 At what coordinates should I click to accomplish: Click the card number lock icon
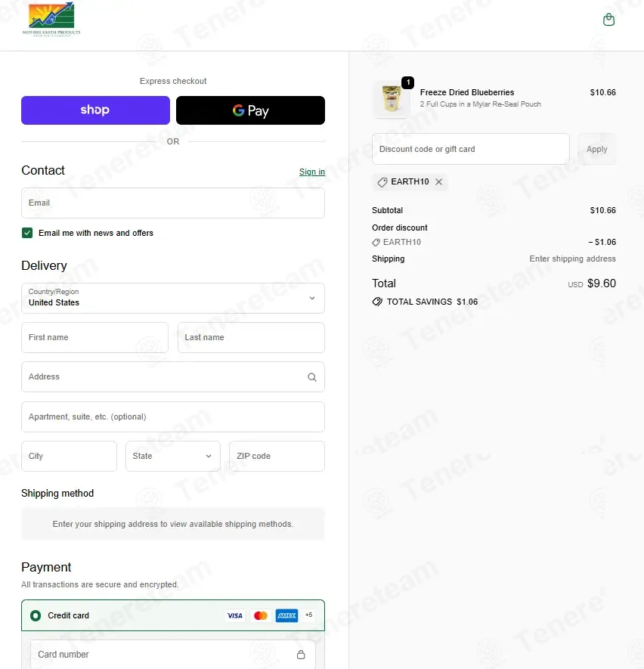click(x=301, y=655)
